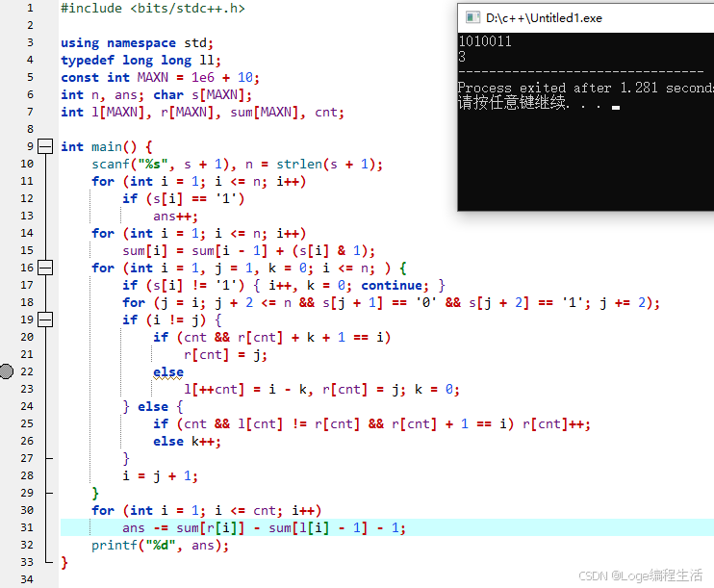Click line number 31 in the gutter
714x588 pixels.
tap(27, 527)
